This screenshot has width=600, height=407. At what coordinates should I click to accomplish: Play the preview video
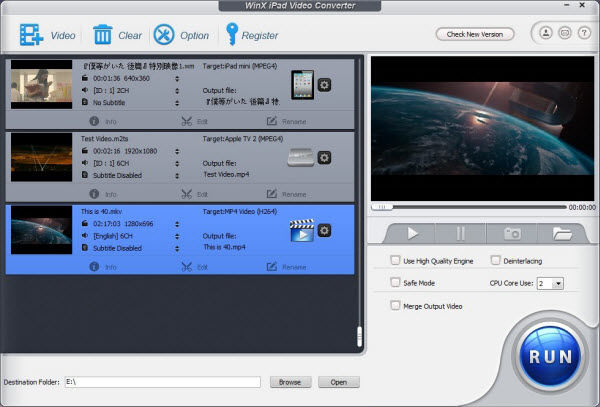[411, 233]
